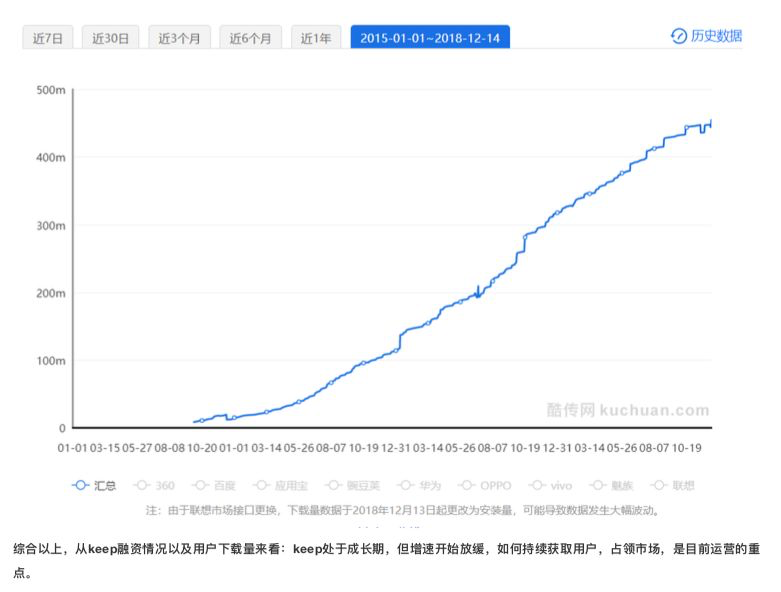Select the 近1年 tab
This screenshot has width=781, height=592.
[316, 38]
